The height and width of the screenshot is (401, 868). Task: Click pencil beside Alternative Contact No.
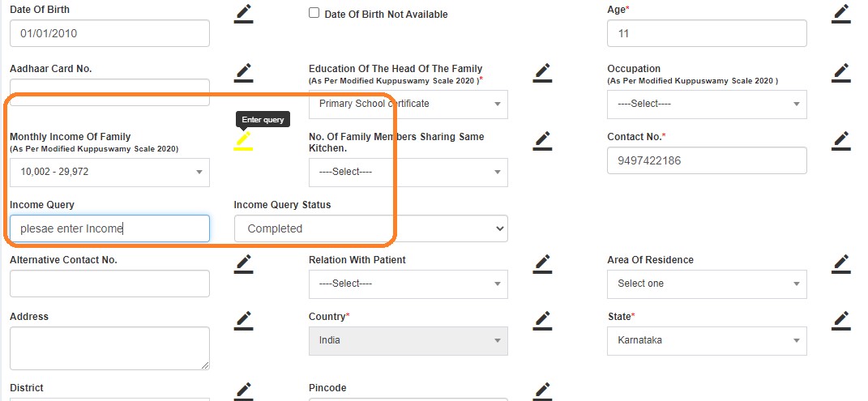pyautogui.click(x=243, y=262)
